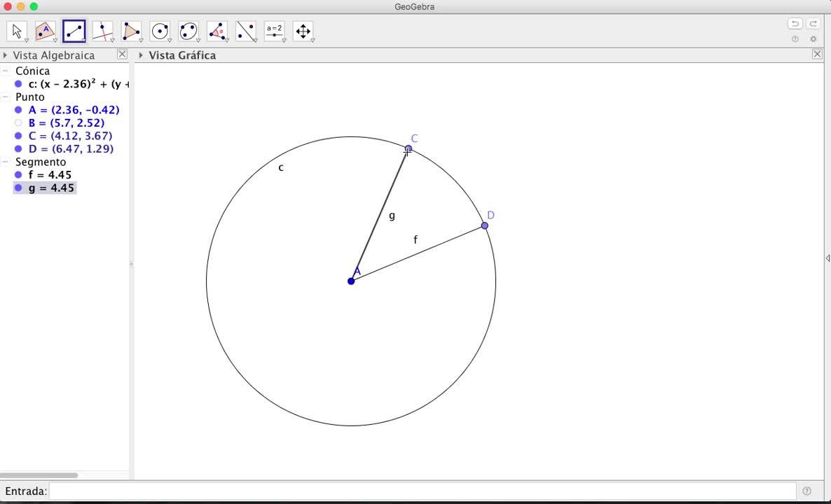The image size is (831, 504).
Task: Select the Polygon tool
Action: (131, 31)
